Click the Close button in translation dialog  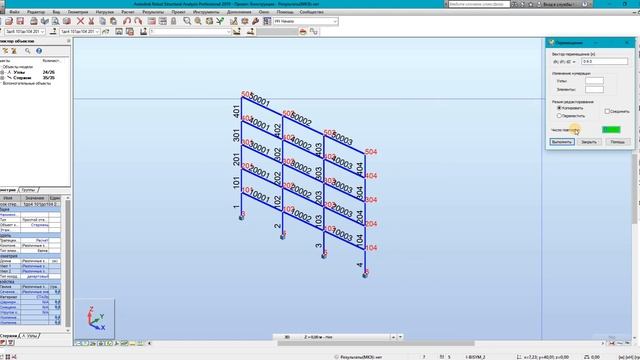pos(589,142)
